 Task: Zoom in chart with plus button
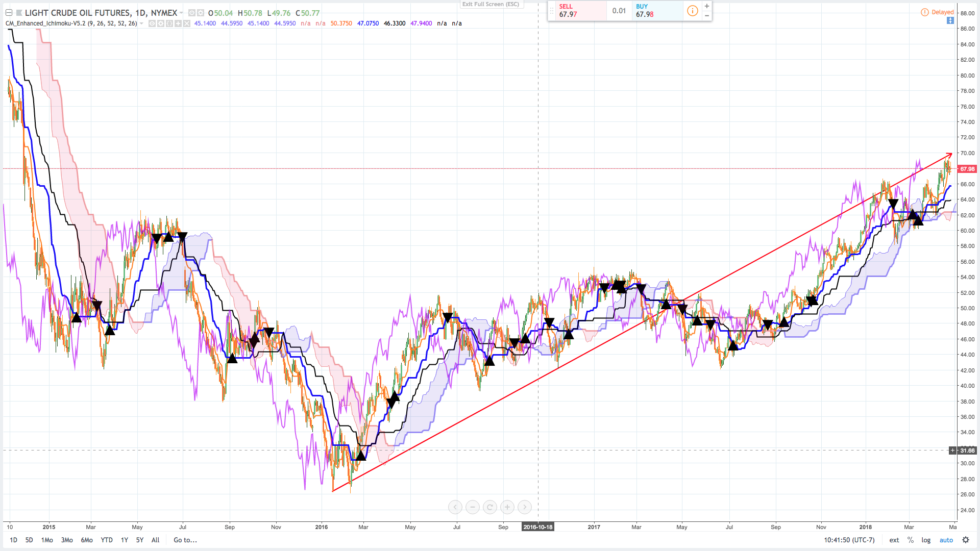pos(507,507)
